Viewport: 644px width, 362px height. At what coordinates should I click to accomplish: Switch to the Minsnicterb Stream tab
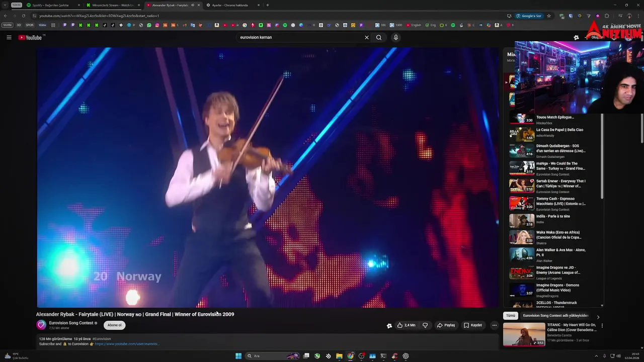(x=113, y=5)
